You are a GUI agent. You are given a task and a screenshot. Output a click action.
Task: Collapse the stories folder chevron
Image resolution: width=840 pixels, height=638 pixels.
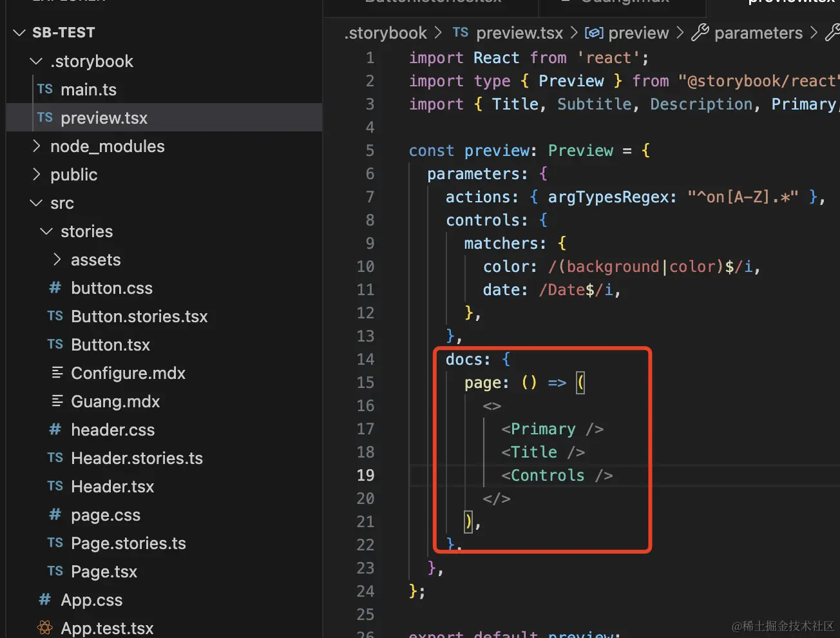(46, 231)
